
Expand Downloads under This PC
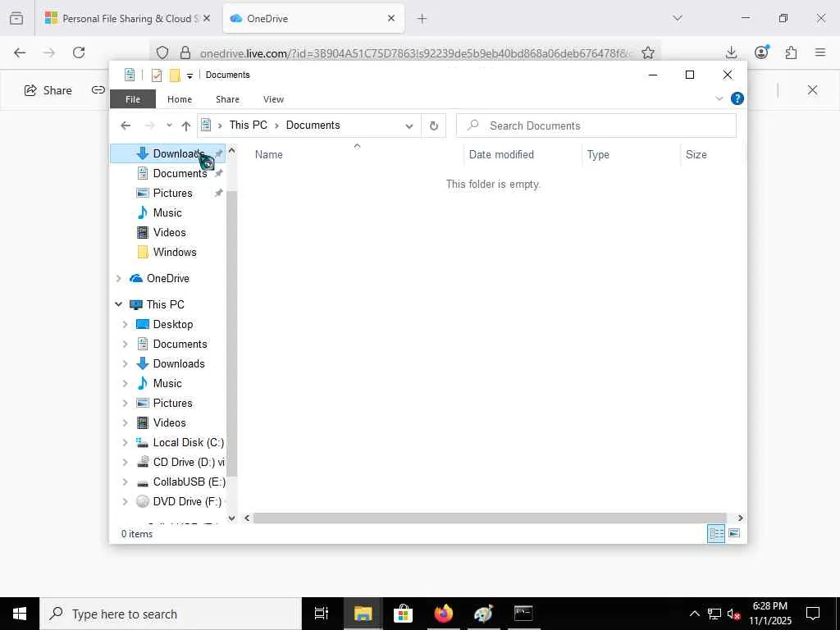click(x=125, y=363)
